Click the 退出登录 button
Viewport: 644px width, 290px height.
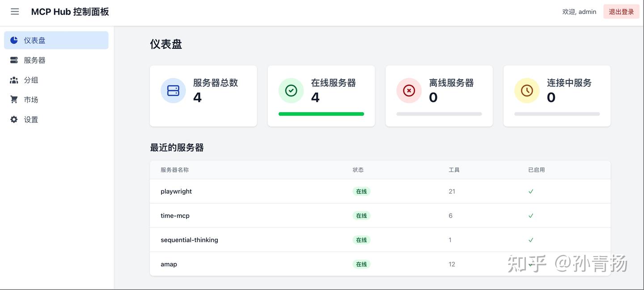point(621,12)
